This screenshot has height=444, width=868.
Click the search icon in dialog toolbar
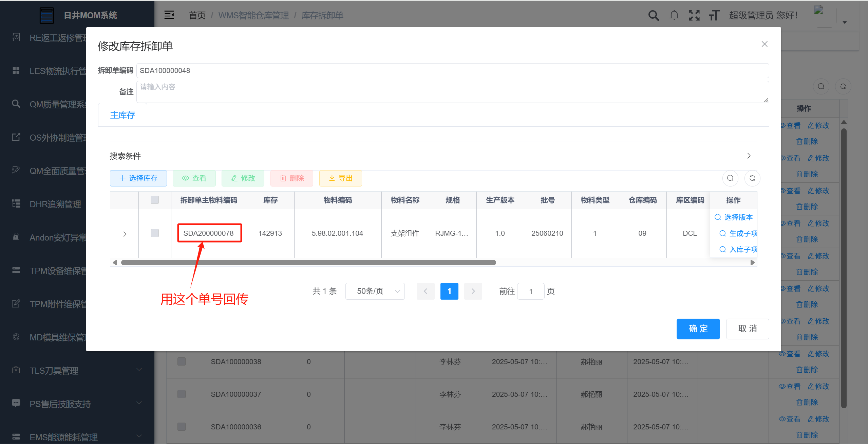730,178
